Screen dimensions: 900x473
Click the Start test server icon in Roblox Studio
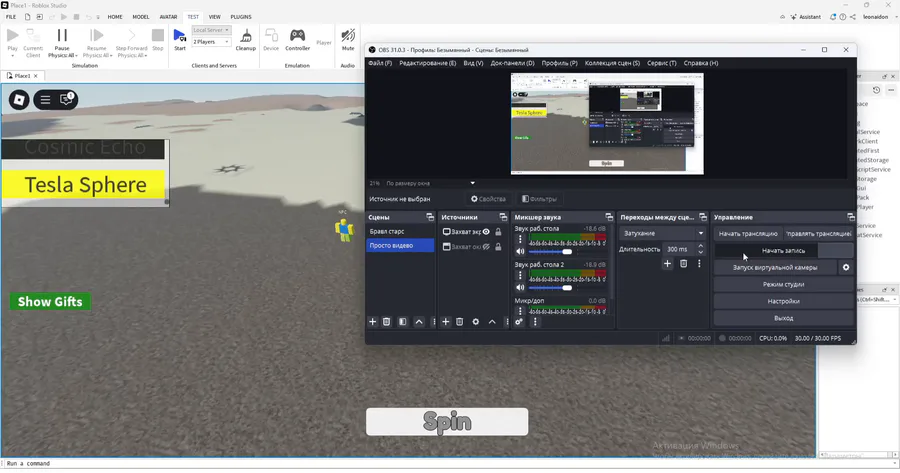(x=180, y=36)
